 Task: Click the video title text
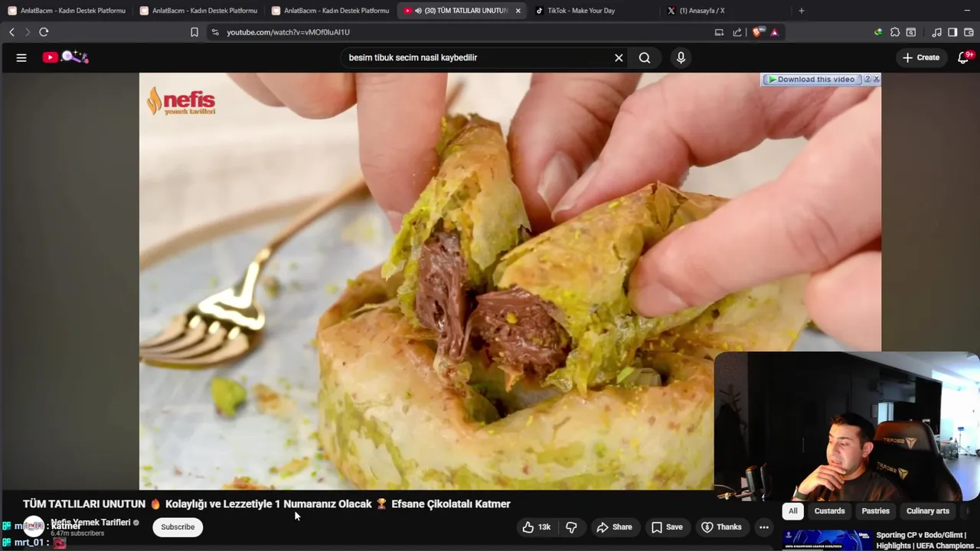pos(266,504)
